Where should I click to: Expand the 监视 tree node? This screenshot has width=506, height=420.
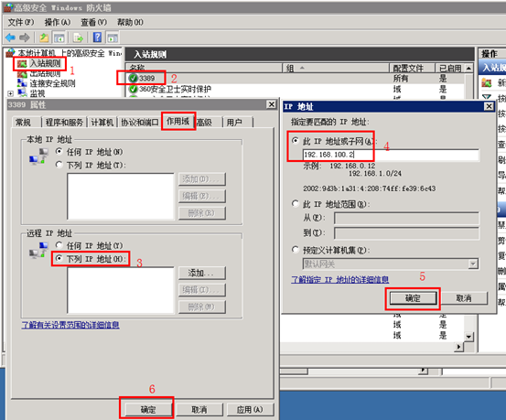pyautogui.click(x=10, y=93)
